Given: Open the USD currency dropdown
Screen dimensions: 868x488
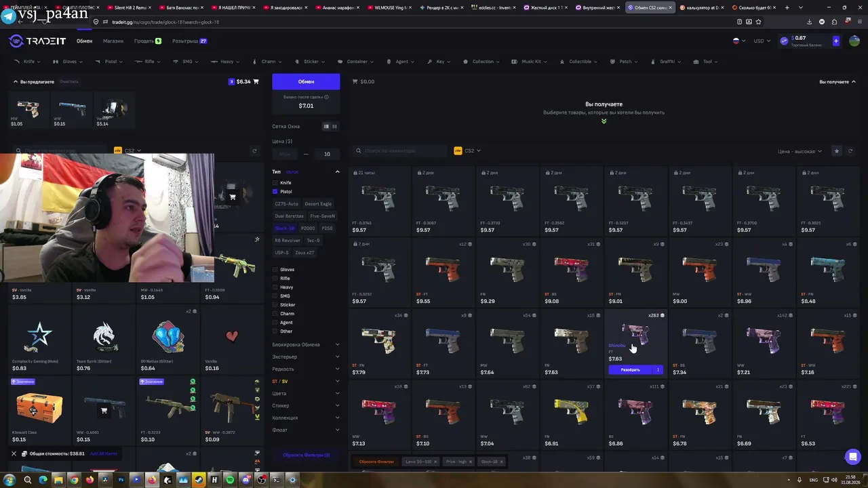Looking at the screenshot, I should (x=763, y=41).
